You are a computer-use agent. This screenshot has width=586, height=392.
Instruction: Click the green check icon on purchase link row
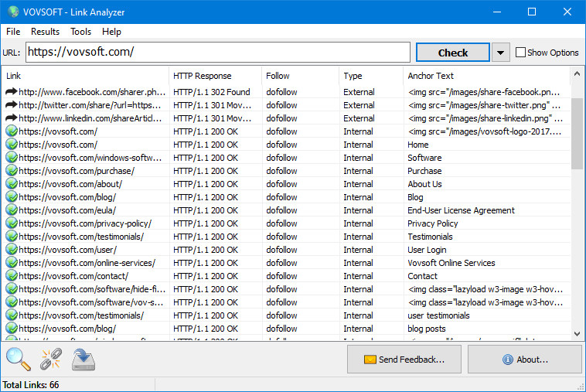pyautogui.click(x=12, y=171)
